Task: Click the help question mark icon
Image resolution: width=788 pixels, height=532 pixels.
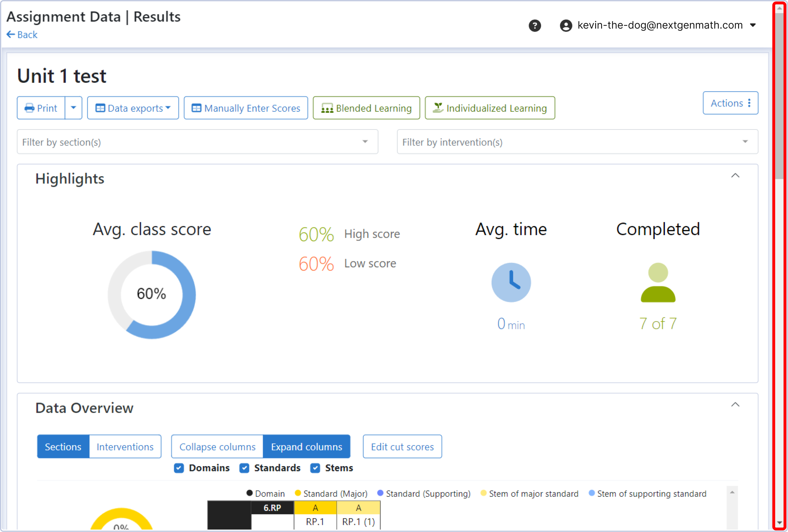Action: click(535, 25)
